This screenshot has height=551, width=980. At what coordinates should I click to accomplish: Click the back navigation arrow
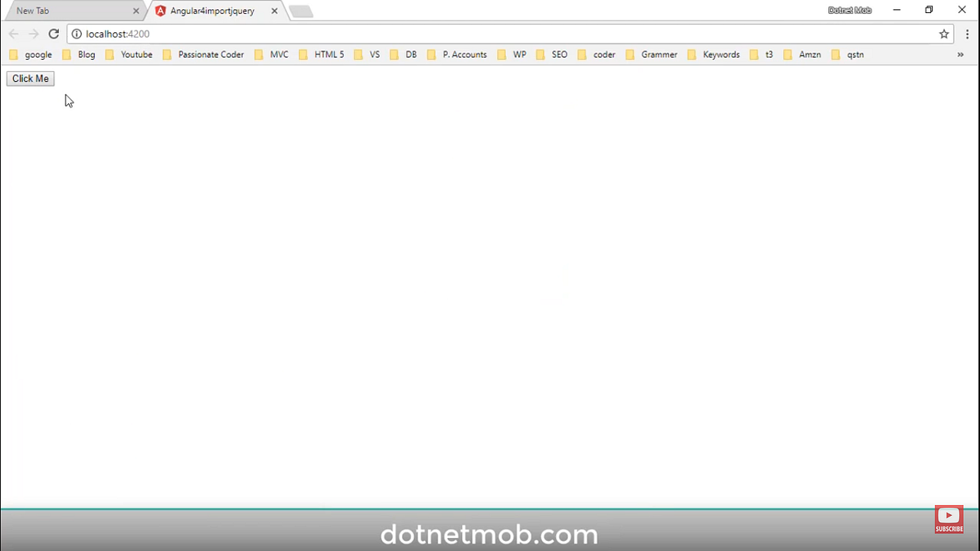[x=13, y=34]
